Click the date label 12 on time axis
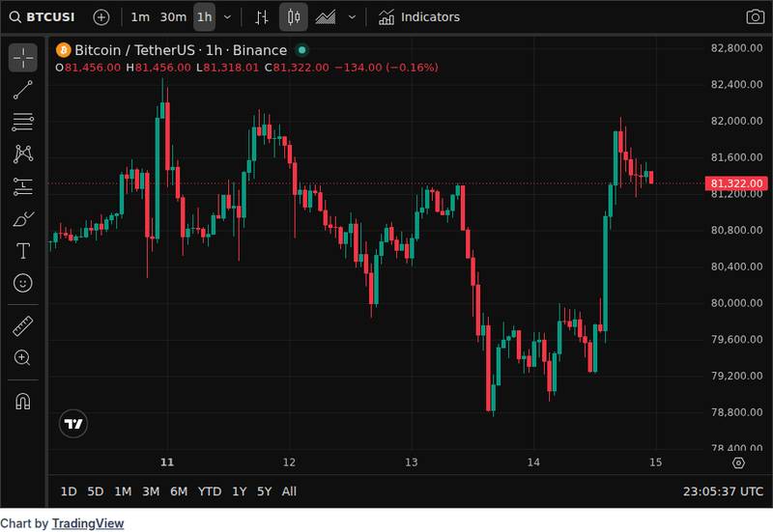The height and width of the screenshot is (532, 773). coord(289,462)
